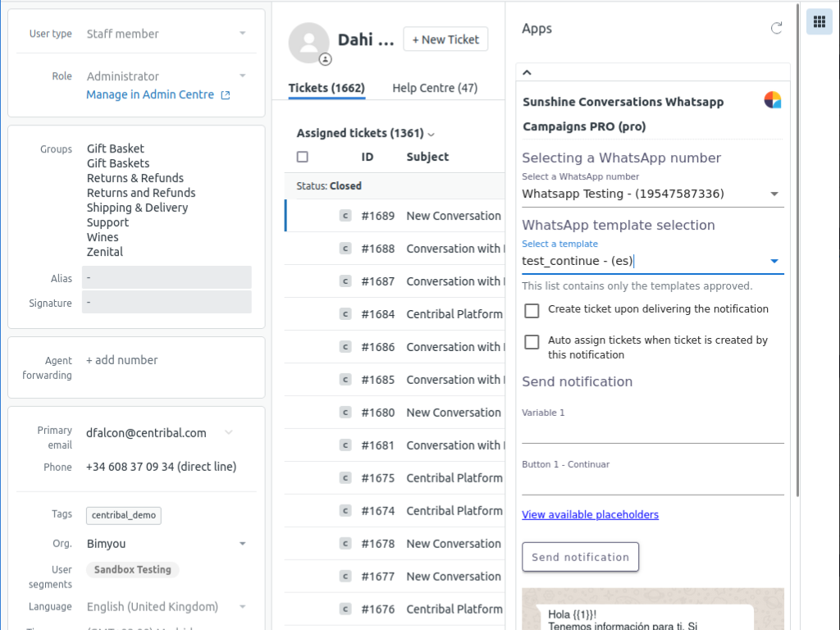The height and width of the screenshot is (630, 840).
Task: Click the centribal_demo tag
Action: tap(124, 515)
